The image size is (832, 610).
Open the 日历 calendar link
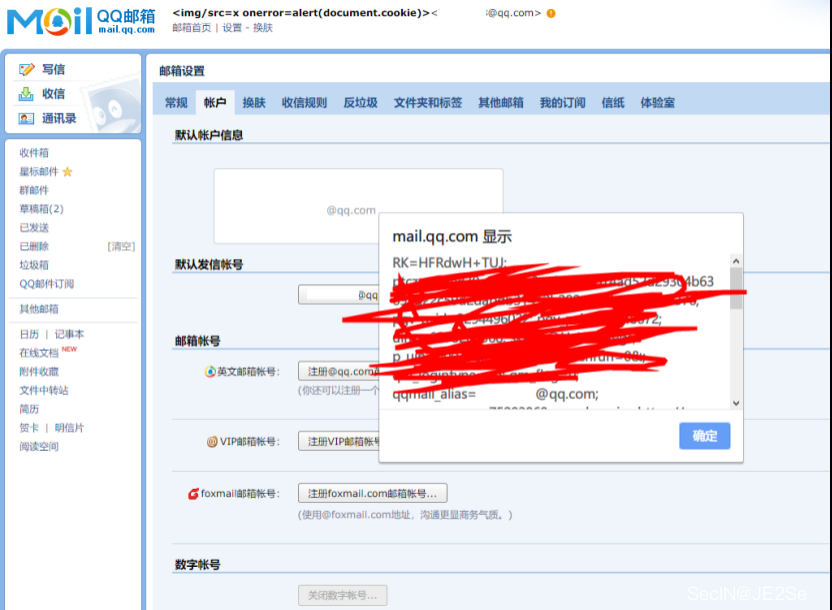(x=29, y=334)
